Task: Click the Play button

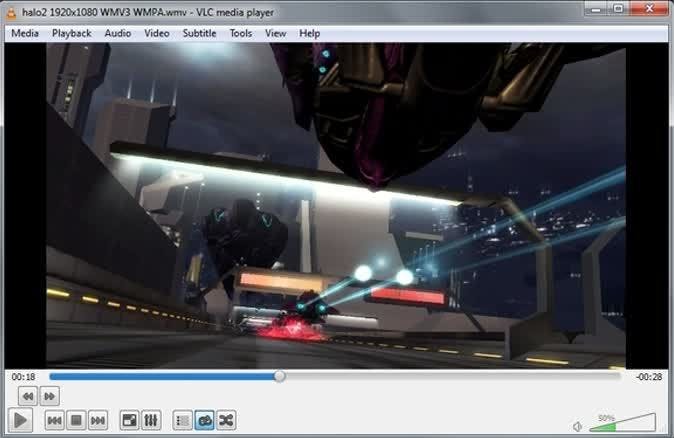Action: pyautogui.click(x=21, y=421)
